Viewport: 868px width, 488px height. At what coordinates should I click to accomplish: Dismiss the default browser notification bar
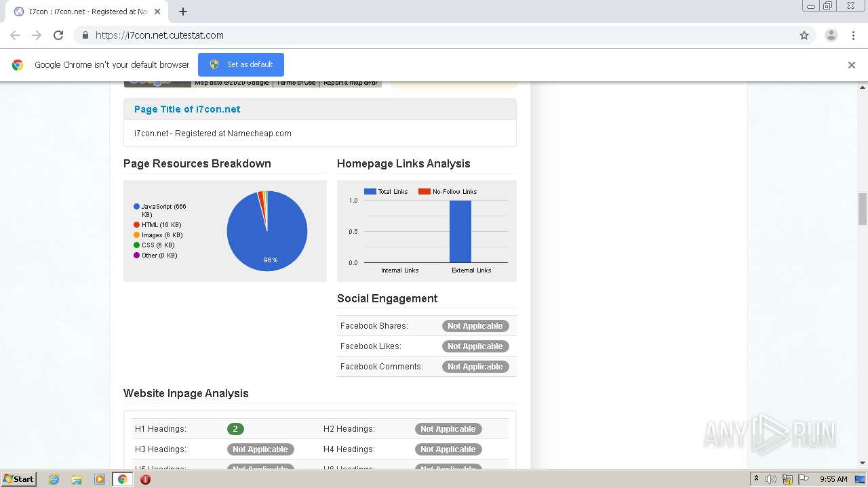tap(852, 65)
